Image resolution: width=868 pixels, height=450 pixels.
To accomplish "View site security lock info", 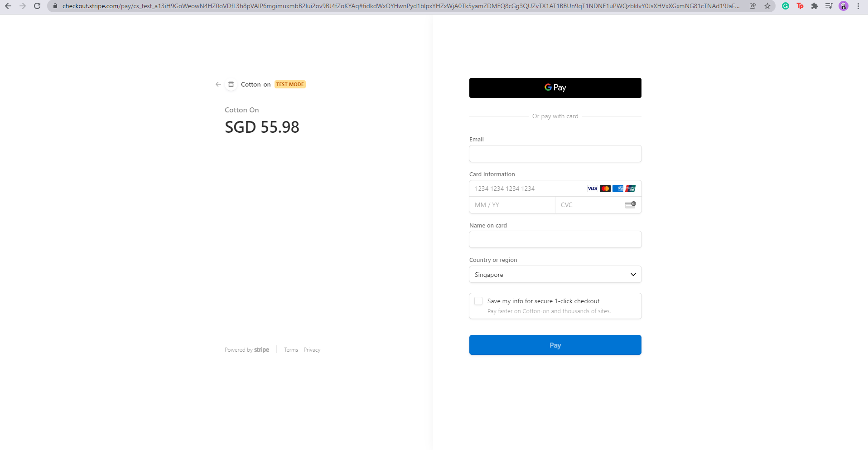I will pos(55,6).
